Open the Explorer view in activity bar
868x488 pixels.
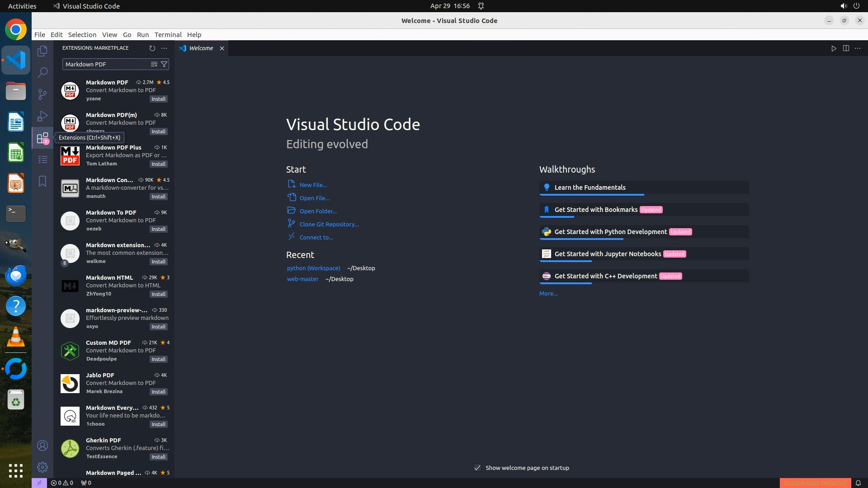point(42,51)
